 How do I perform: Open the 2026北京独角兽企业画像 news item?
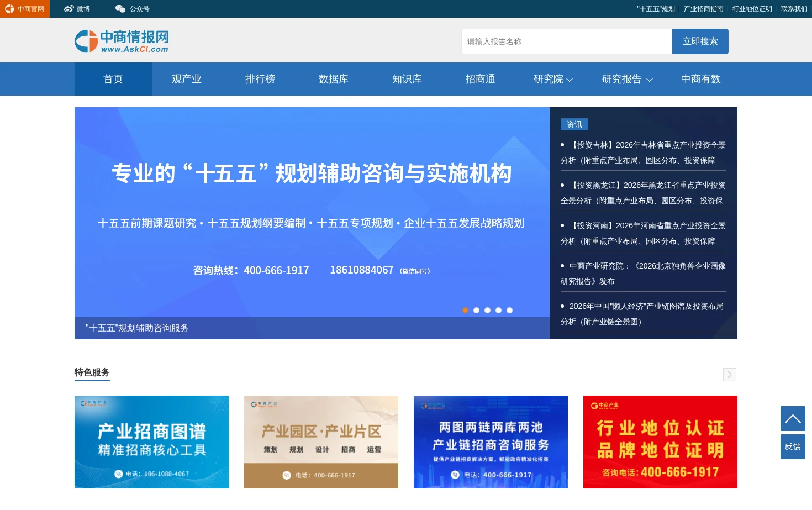click(644, 274)
